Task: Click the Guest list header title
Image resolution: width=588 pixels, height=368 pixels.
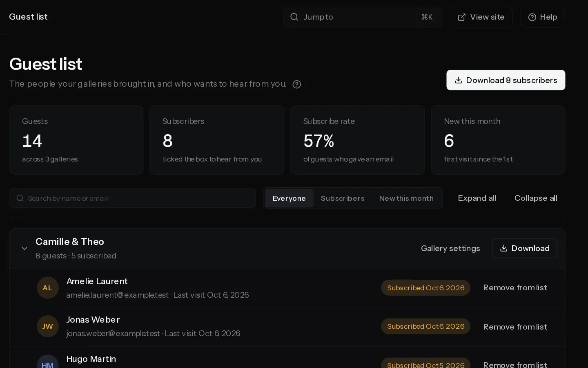Action: coord(28,17)
